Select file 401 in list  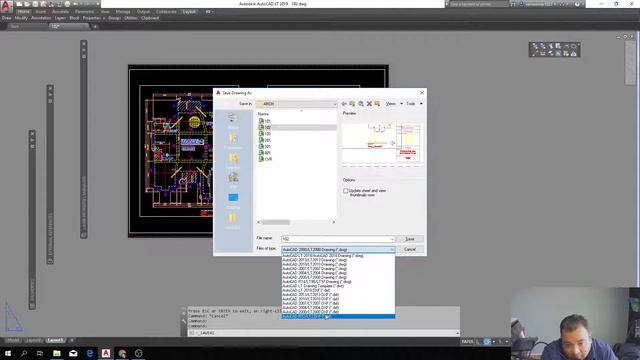point(264,153)
